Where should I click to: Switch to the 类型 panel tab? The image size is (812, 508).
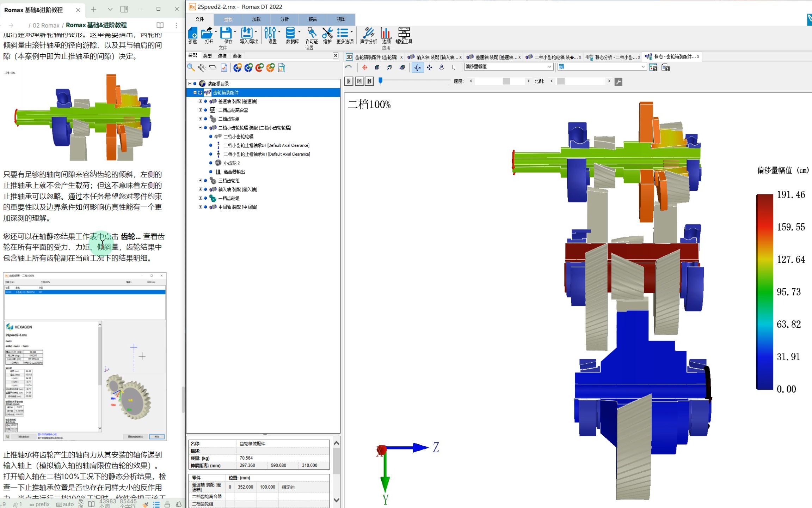tap(207, 56)
